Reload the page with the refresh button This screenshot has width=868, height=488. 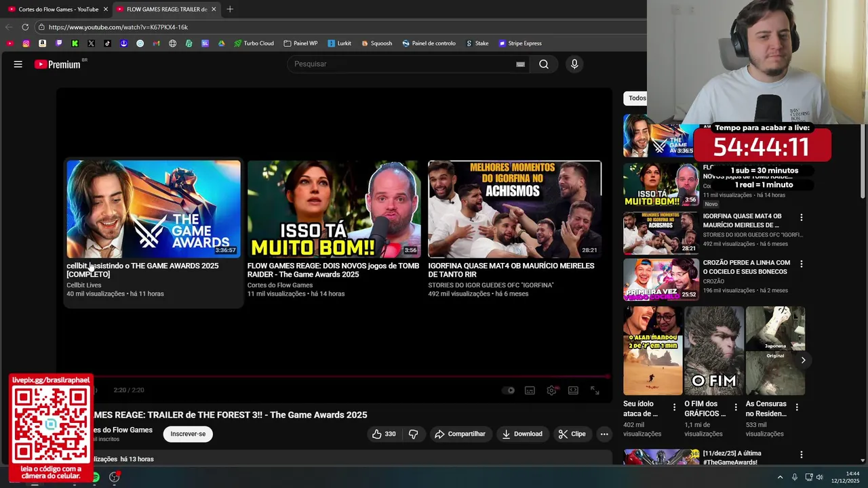point(25,27)
